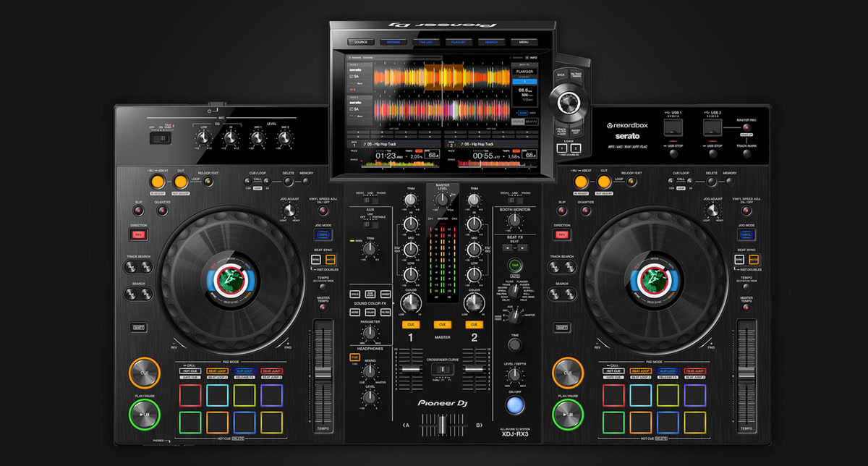Trigger the first top-row red pad on left deck
This screenshot has height=466, width=868.
(x=190, y=395)
